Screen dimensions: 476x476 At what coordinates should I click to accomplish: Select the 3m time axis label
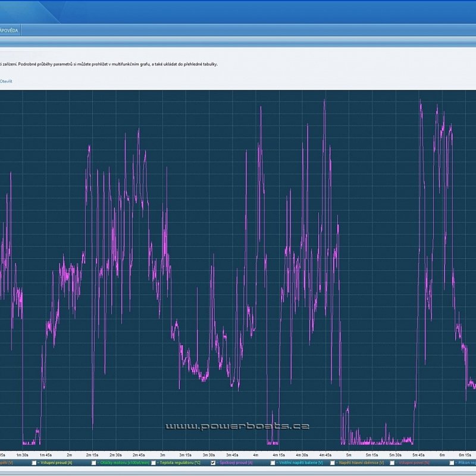point(162,454)
